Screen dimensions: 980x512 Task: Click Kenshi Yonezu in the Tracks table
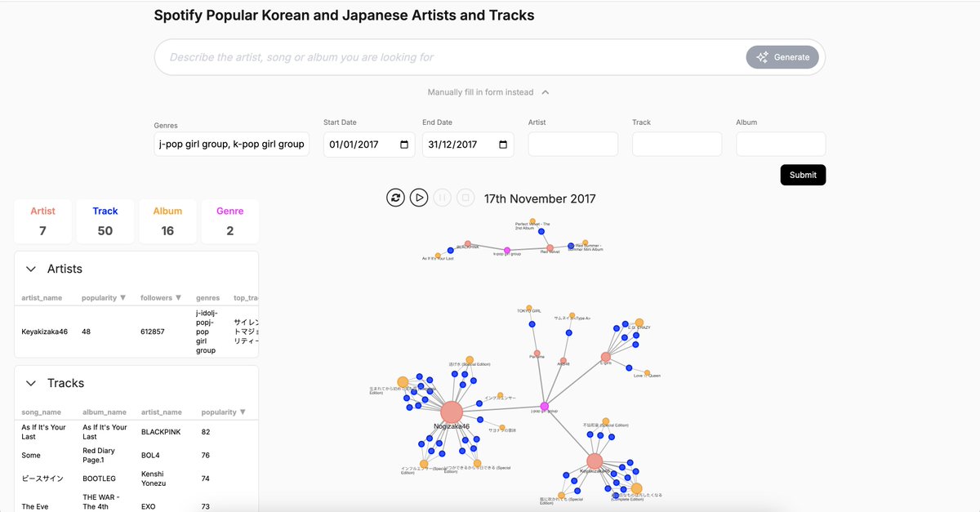pos(154,479)
